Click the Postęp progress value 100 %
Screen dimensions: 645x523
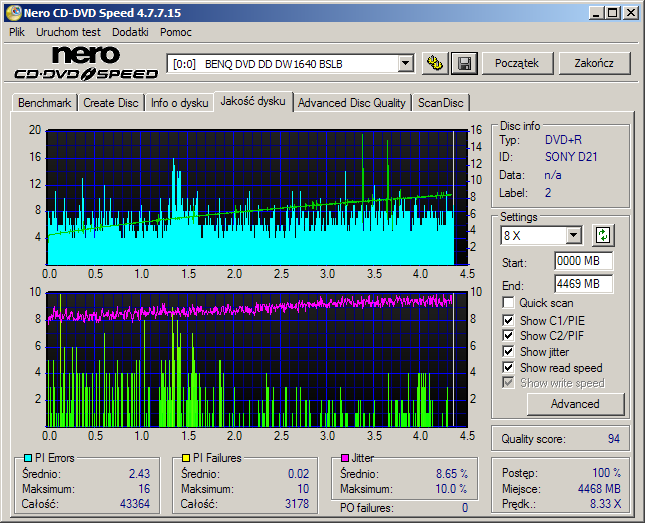click(x=606, y=473)
